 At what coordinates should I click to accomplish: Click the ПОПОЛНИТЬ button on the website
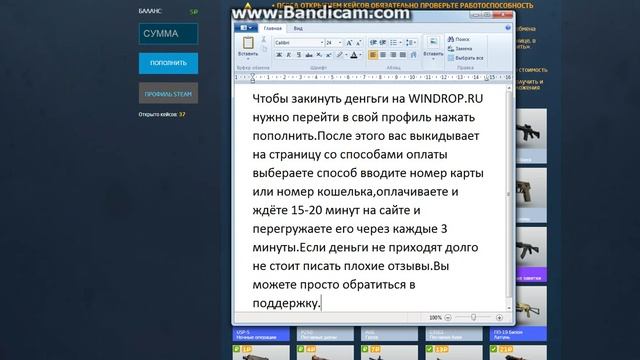click(x=168, y=63)
